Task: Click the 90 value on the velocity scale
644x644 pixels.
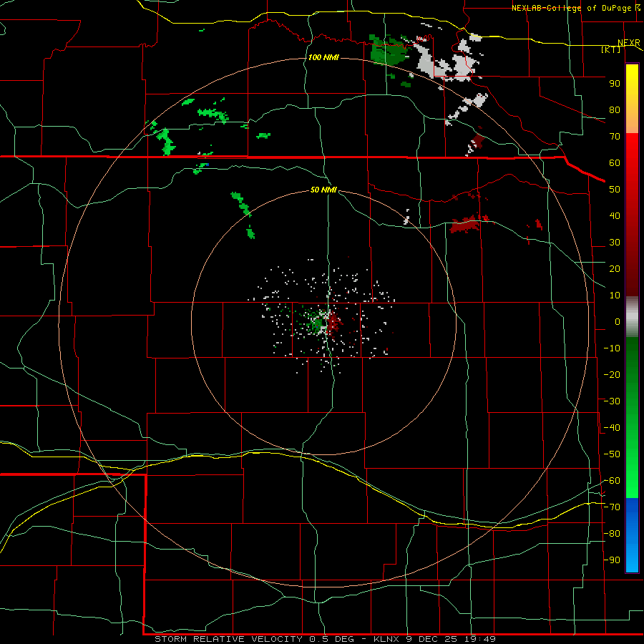Action: tap(615, 84)
